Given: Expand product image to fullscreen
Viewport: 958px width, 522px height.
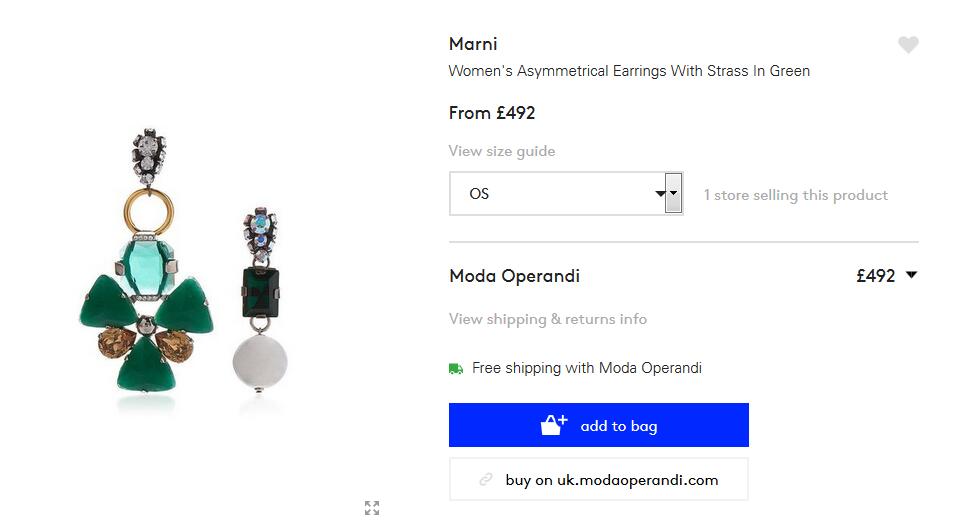Looking at the screenshot, I should (372, 507).
